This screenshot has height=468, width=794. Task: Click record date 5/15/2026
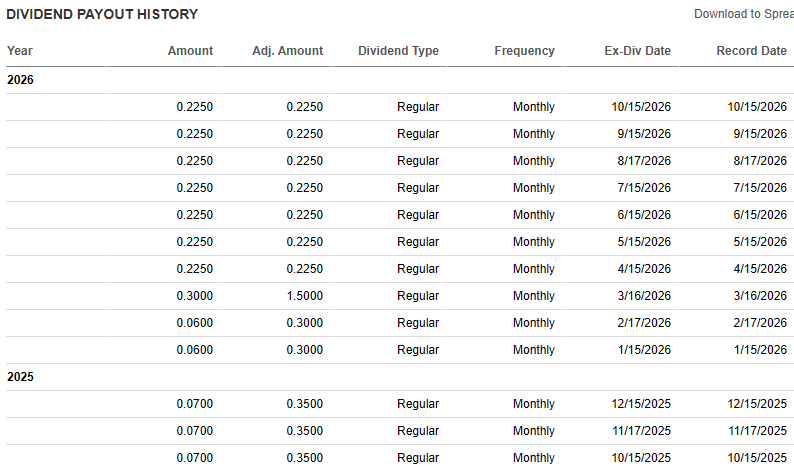click(760, 242)
